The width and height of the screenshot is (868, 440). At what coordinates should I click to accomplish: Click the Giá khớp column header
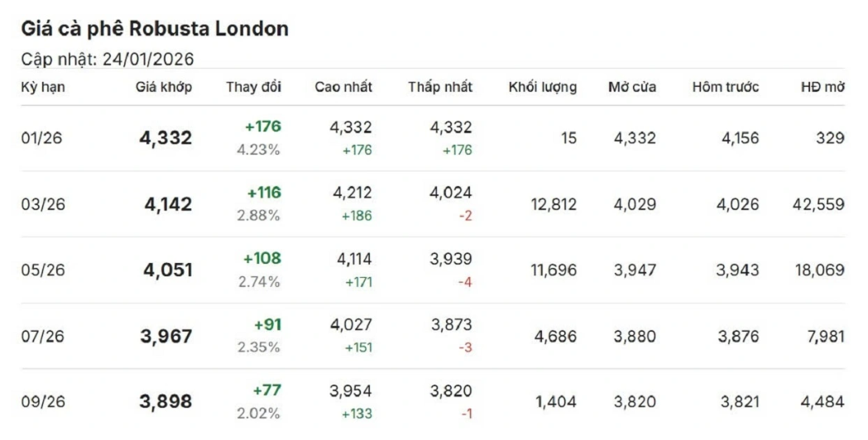(x=164, y=87)
